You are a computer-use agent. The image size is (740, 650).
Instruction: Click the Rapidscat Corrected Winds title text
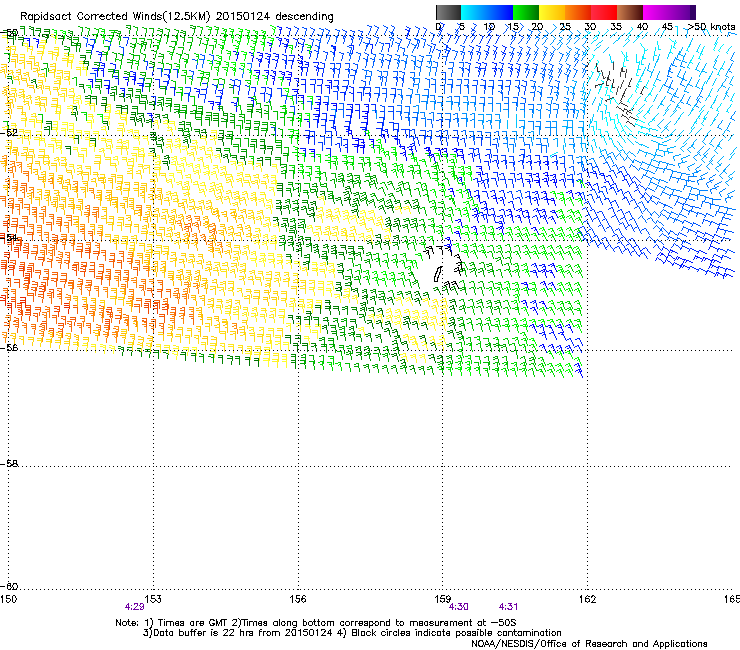point(177,16)
